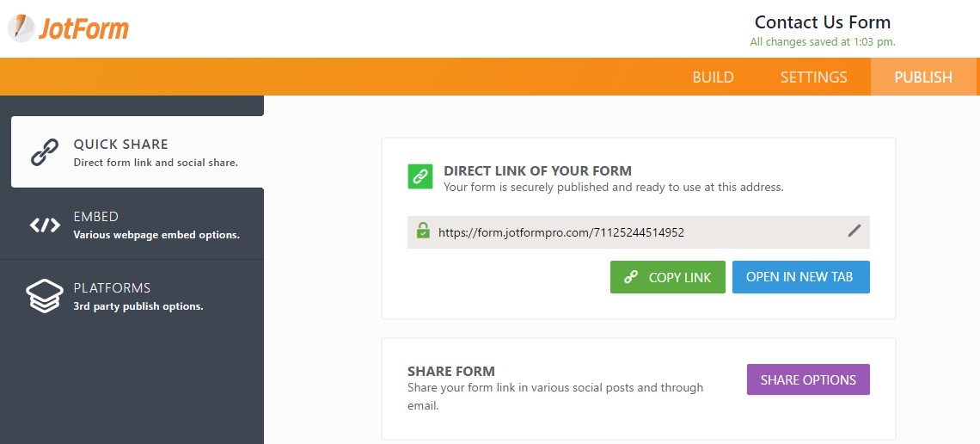Click the green secure padlock icon
Viewport: 980px width, 444px height.
pos(423,231)
